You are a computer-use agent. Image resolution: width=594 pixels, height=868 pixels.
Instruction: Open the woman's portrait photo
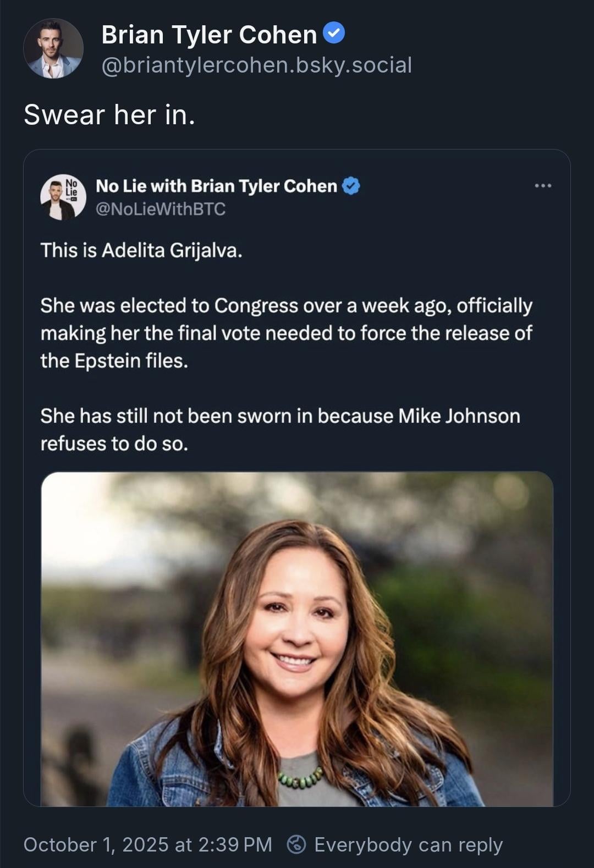coord(297,638)
